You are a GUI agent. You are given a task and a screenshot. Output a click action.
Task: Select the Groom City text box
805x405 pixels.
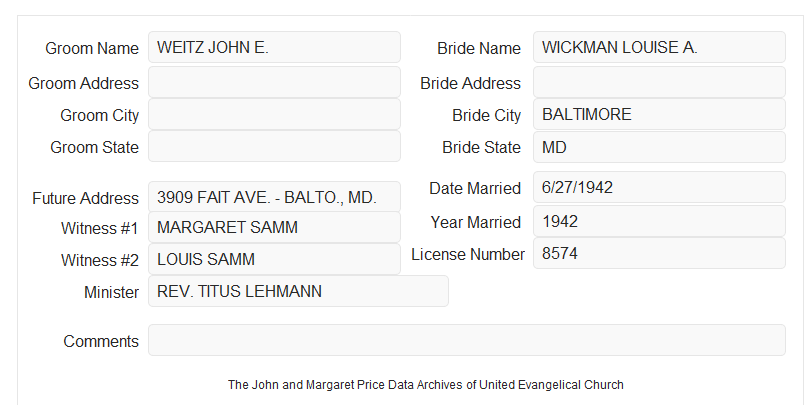(274, 114)
